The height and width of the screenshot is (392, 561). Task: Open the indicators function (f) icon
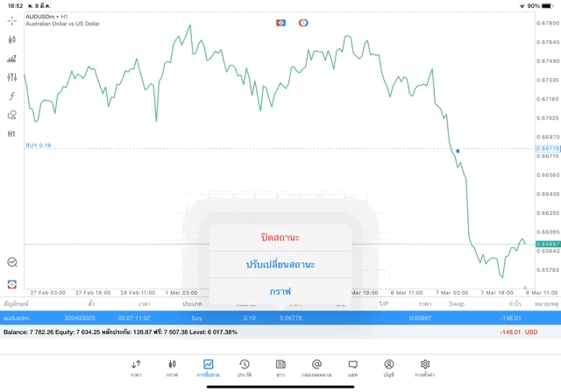[x=12, y=96]
